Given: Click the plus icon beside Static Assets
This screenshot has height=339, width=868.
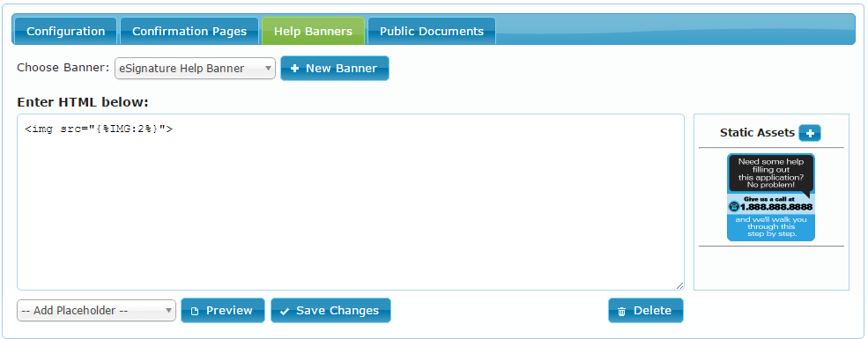Looking at the screenshot, I should (810, 133).
